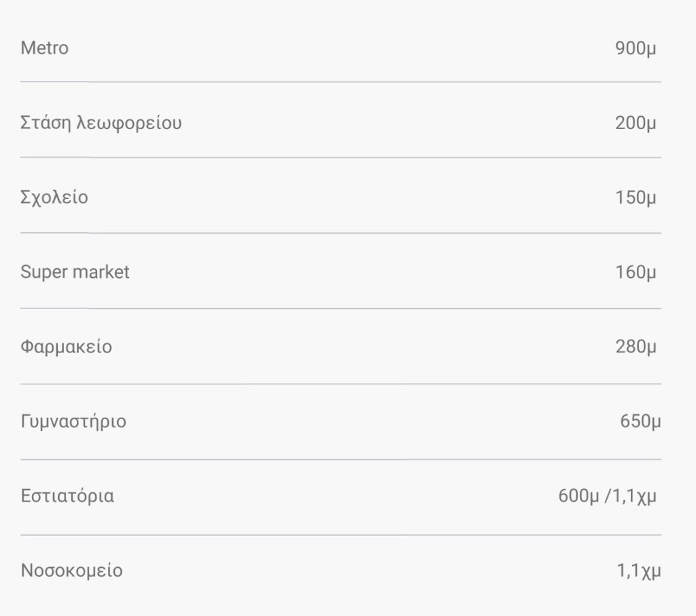Click the 280μ pharmacy distance value
Viewport: 696px width, 616px height.
(636, 348)
